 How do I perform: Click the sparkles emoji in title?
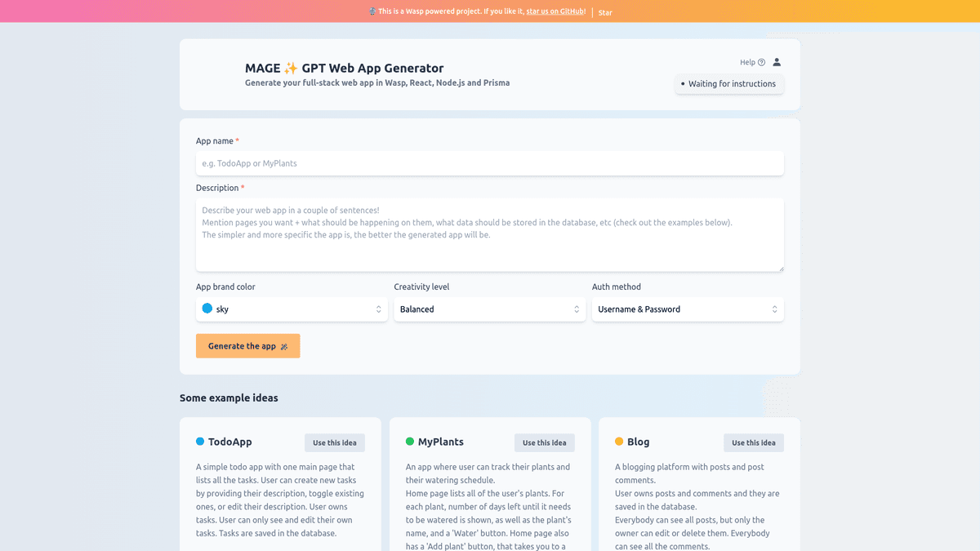pyautogui.click(x=291, y=69)
